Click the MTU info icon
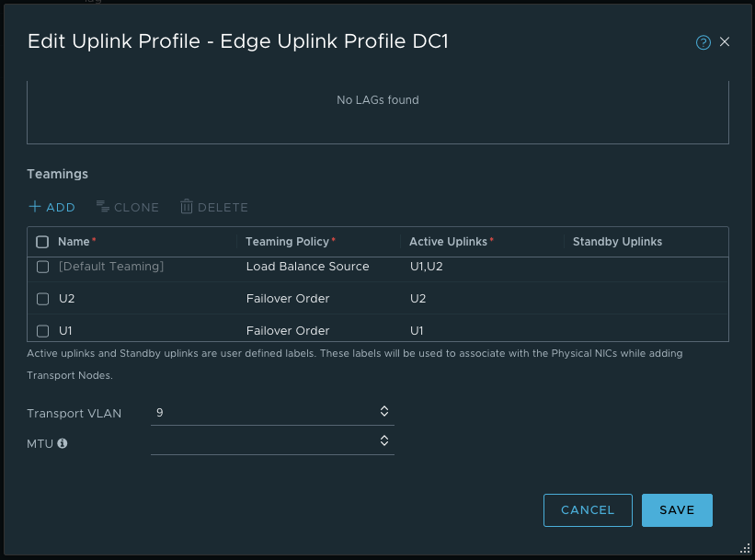 point(63,443)
